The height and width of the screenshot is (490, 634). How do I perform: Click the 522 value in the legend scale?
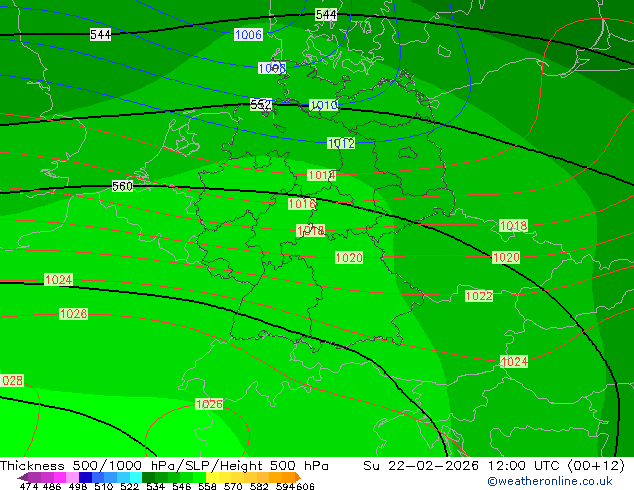point(129,486)
